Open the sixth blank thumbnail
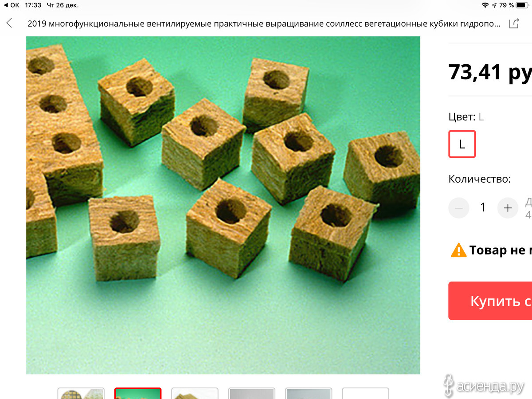 [x=365, y=394]
